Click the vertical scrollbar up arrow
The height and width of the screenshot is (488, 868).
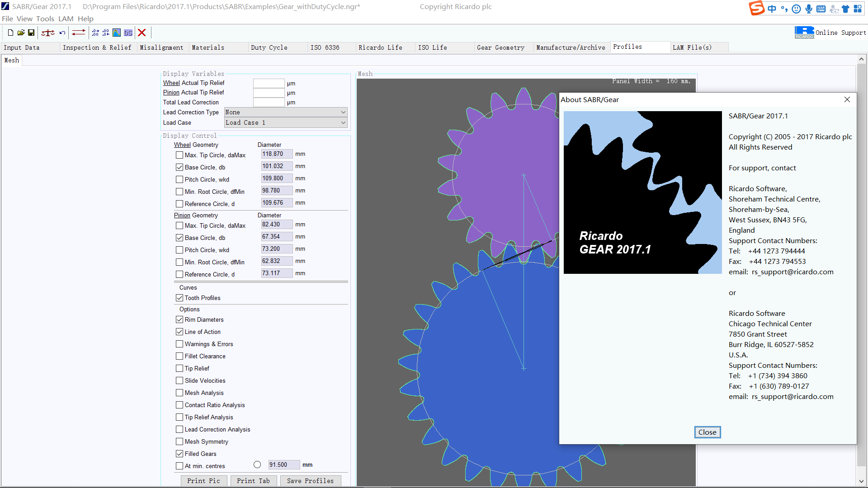[862, 59]
